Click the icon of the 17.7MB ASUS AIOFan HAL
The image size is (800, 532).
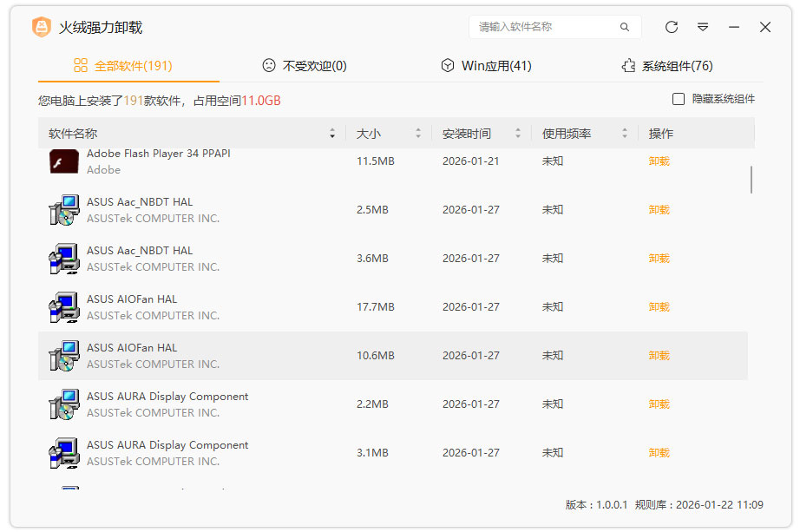[x=64, y=307]
